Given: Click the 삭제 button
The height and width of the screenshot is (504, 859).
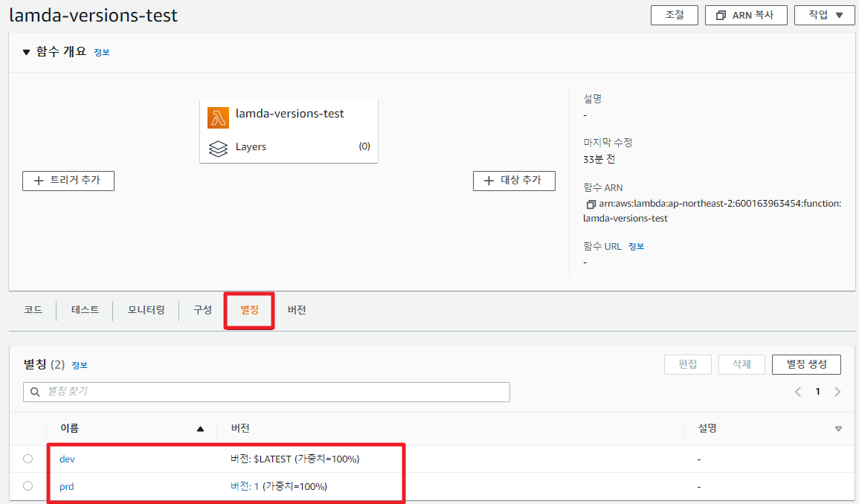Looking at the screenshot, I should [741, 364].
